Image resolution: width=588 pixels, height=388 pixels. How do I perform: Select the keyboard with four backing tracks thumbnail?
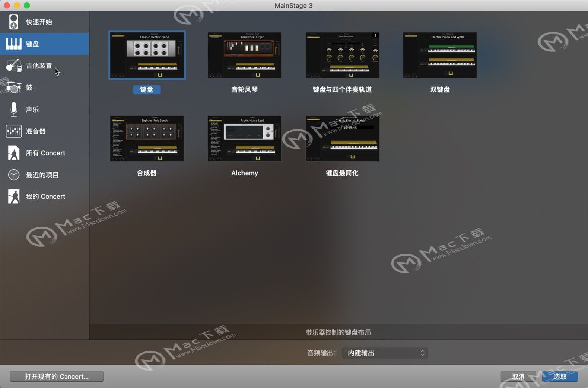pos(342,55)
